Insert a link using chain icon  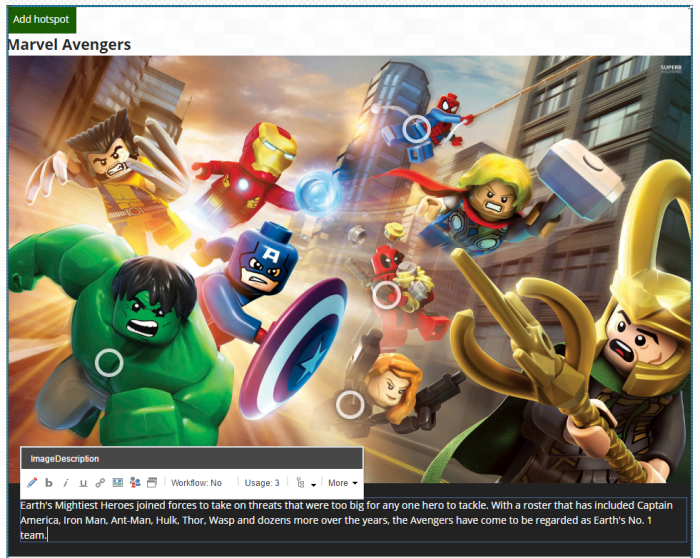point(100,483)
